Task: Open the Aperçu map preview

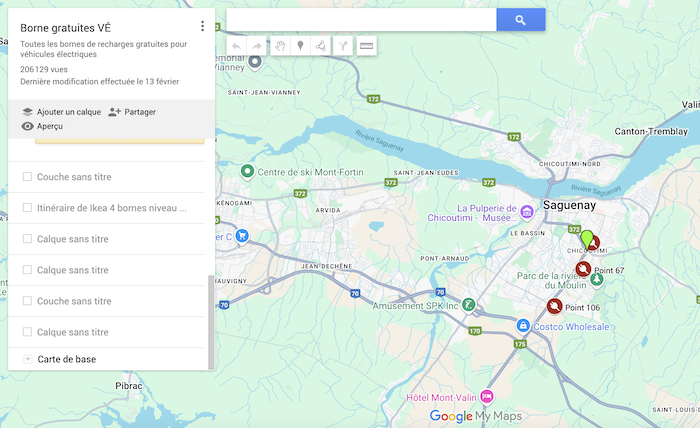Action: (42, 127)
